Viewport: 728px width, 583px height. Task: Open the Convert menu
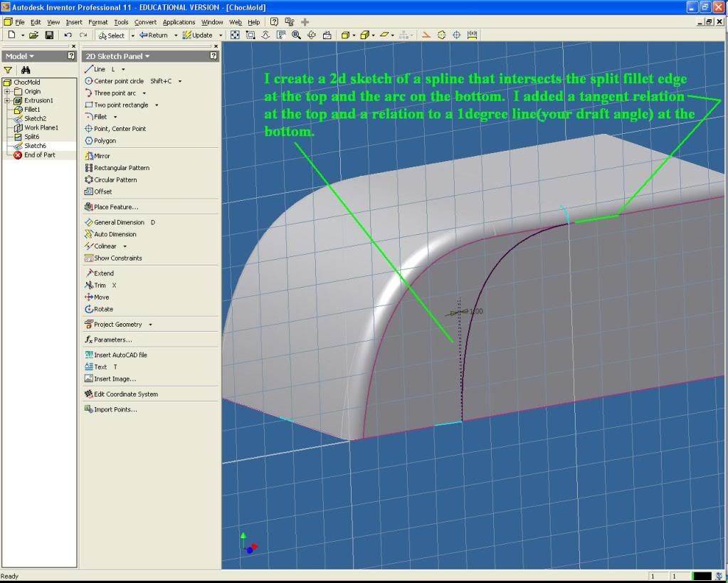pyautogui.click(x=145, y=22)
